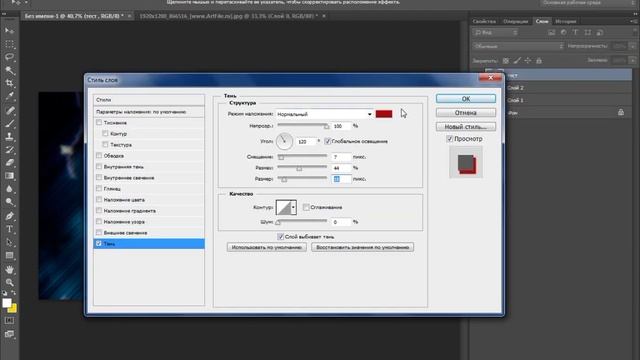
Task: Change screen mode via bottom toolbar icon
Action: coord(9,334)
